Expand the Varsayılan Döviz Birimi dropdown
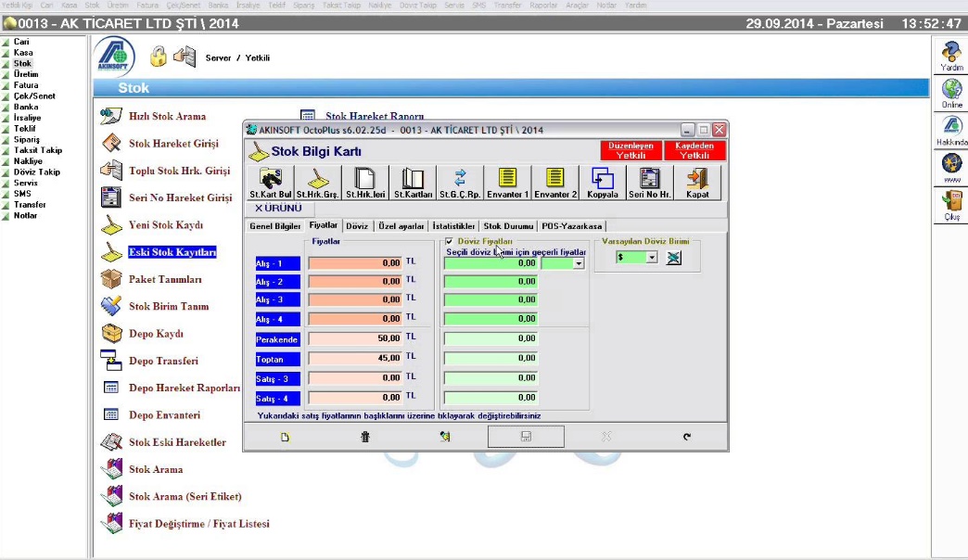The image size is (968, 560). (652, 258)
